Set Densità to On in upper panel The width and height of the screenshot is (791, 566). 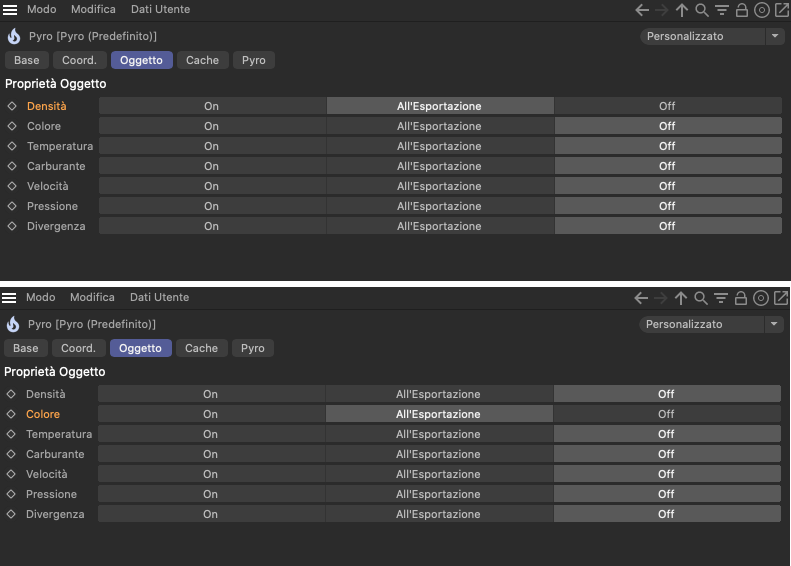(212, 106)
